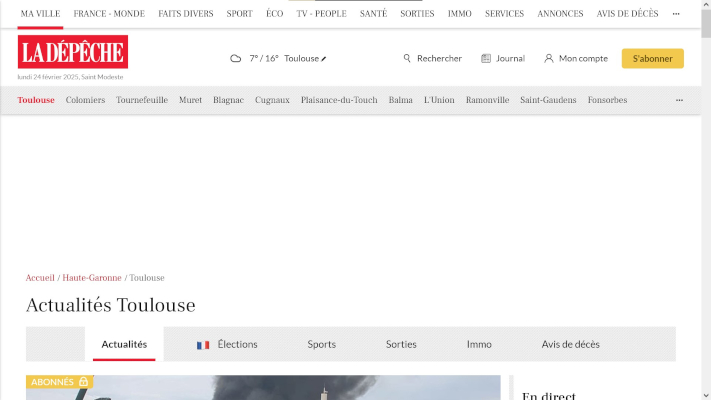Switch to the Avis de décès tab

pos(570,345)
